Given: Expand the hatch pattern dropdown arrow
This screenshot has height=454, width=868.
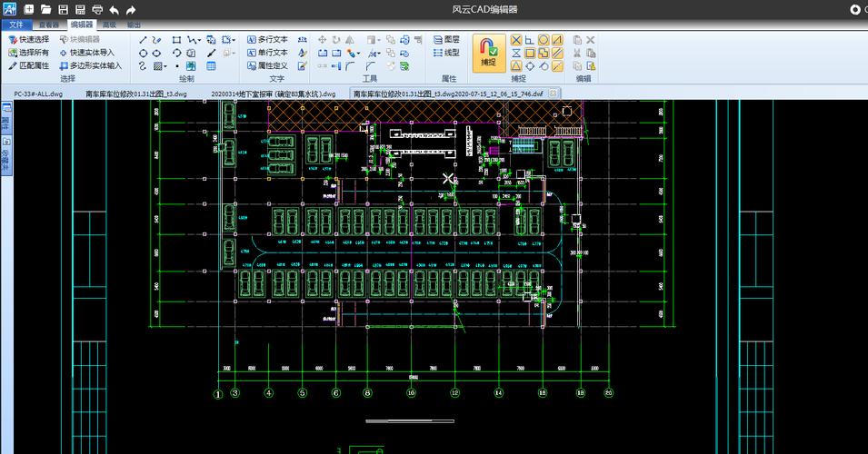Looking at the screenshot, I should pos(165,66).
